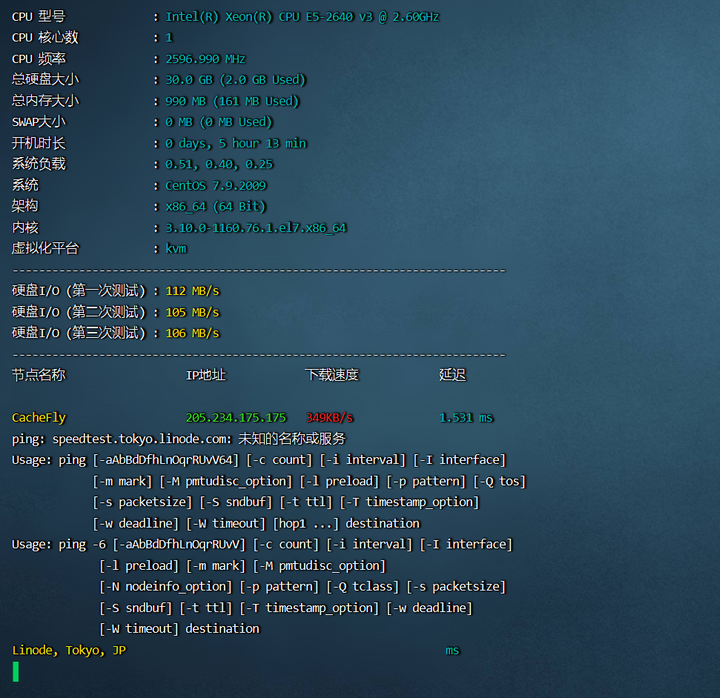The height and width of the screenshot is (698, 720).
Task: Click kernel version 3.10.0-1160.76.1.el7.x86_64
Action: point(256,228)
